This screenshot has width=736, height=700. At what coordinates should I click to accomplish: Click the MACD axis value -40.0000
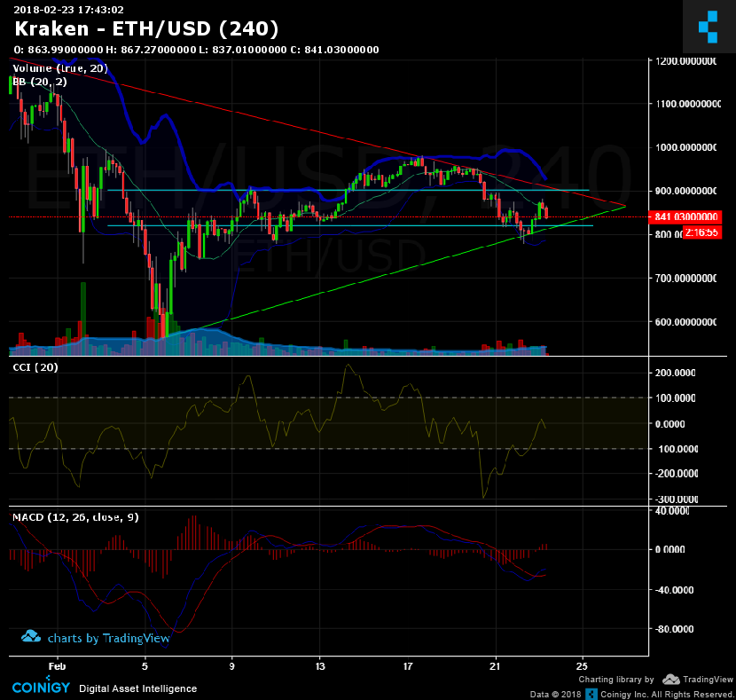(x=674, y=590)
